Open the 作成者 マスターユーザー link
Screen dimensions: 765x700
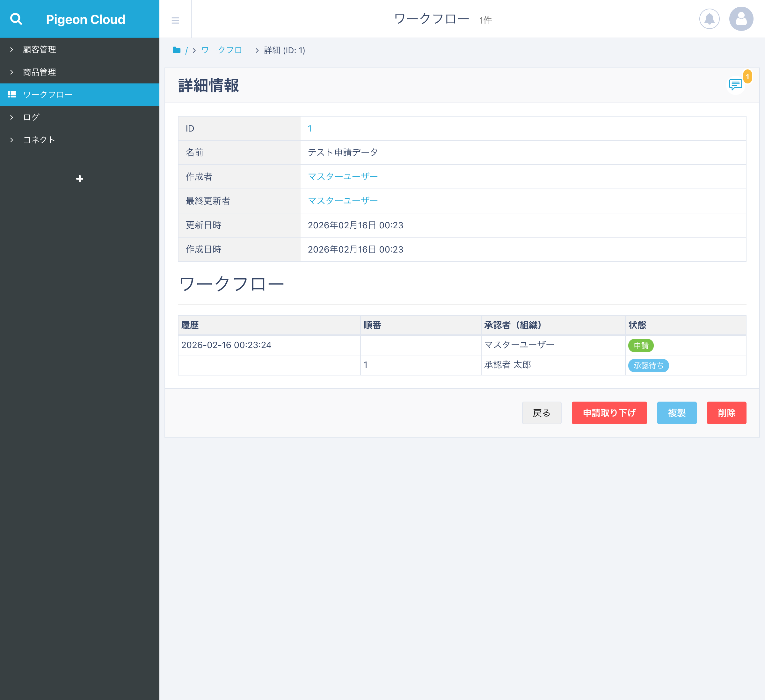click(x=343, y=177)
